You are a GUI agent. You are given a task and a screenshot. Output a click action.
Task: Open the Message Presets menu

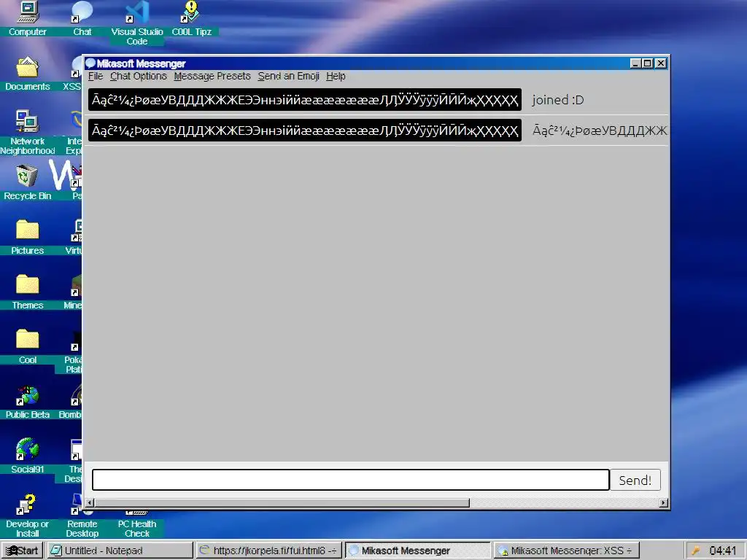coord(212,76)
